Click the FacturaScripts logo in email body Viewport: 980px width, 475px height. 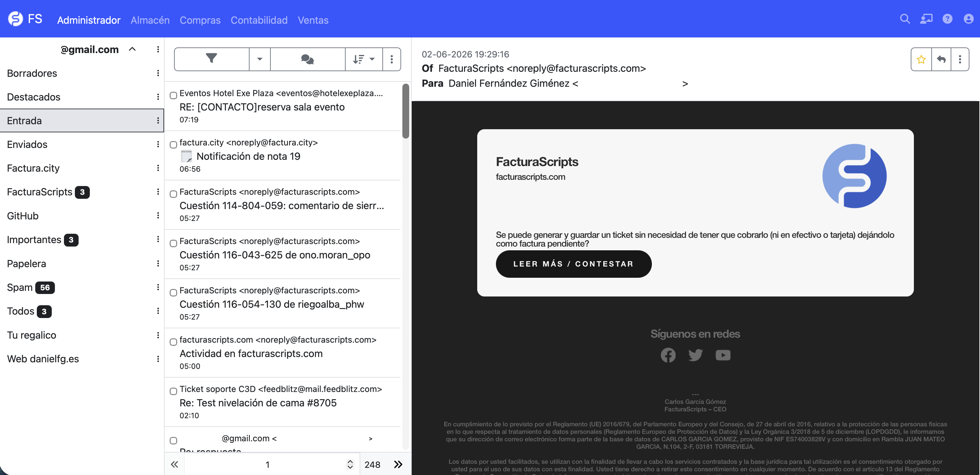pyautogui.click(x=854, y=176)
